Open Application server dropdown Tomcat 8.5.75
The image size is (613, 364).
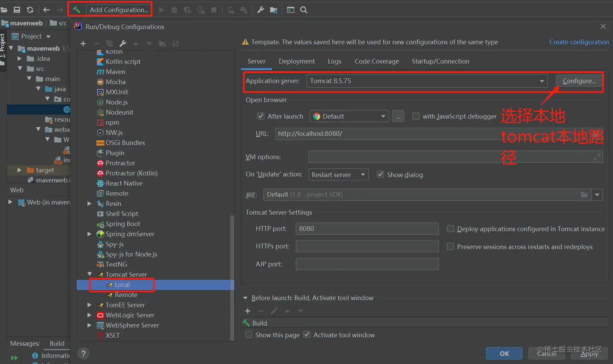click(427, 81)
